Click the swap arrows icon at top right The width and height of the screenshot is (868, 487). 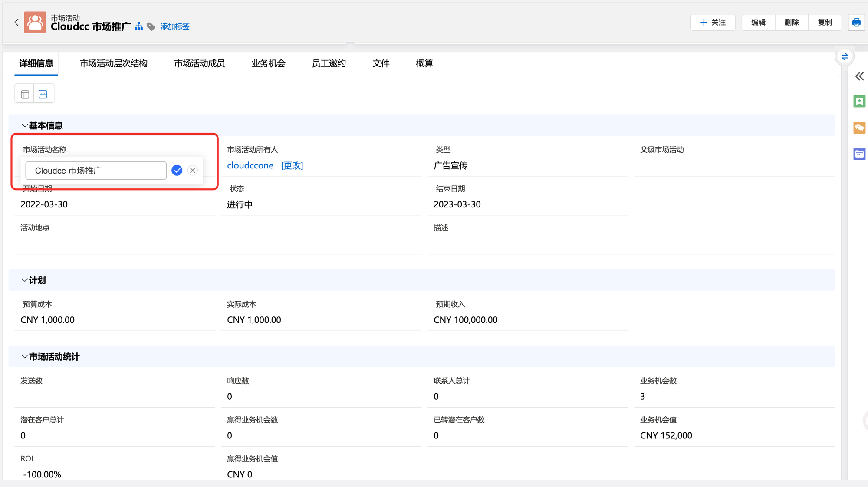844,56
